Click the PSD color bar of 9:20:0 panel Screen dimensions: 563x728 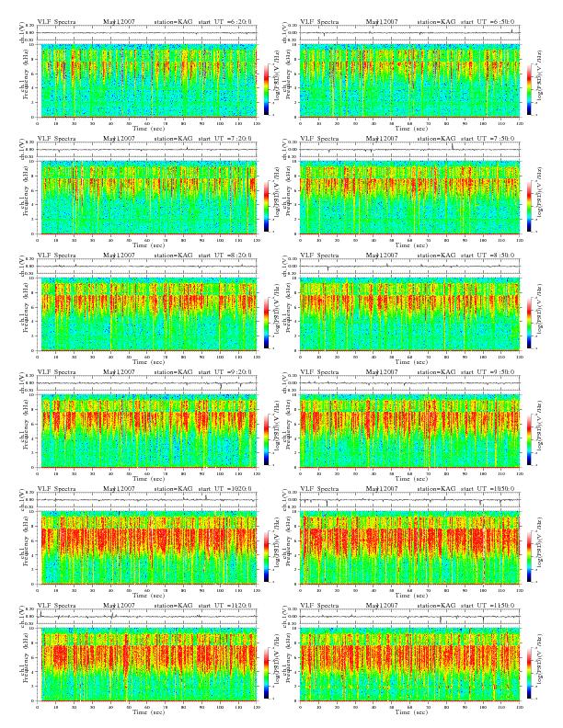tap(266, 439)
